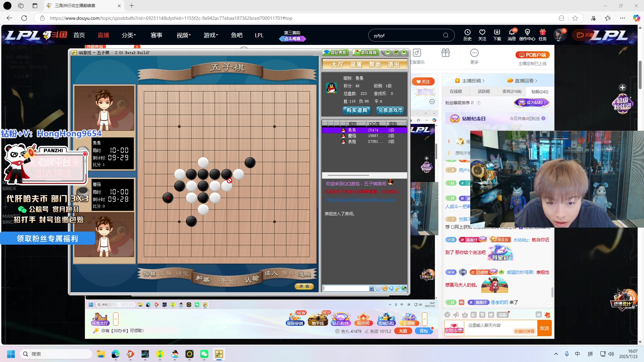The image size is (644, 362).
Task: Click the 蓝钻贵族 diamond button in QQ game
Action: point(335,53)
